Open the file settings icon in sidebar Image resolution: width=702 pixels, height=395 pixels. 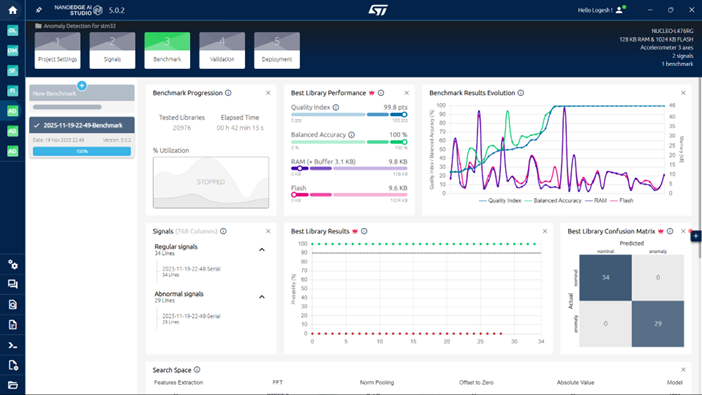(x=13, y=365)
